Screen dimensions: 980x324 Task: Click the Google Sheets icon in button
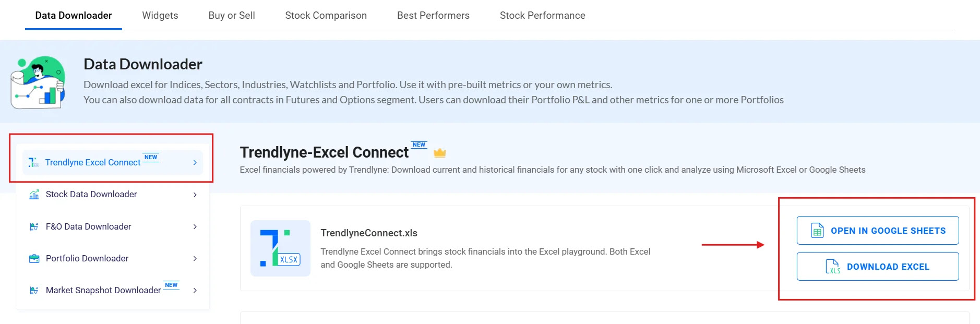tap(817, 230)
